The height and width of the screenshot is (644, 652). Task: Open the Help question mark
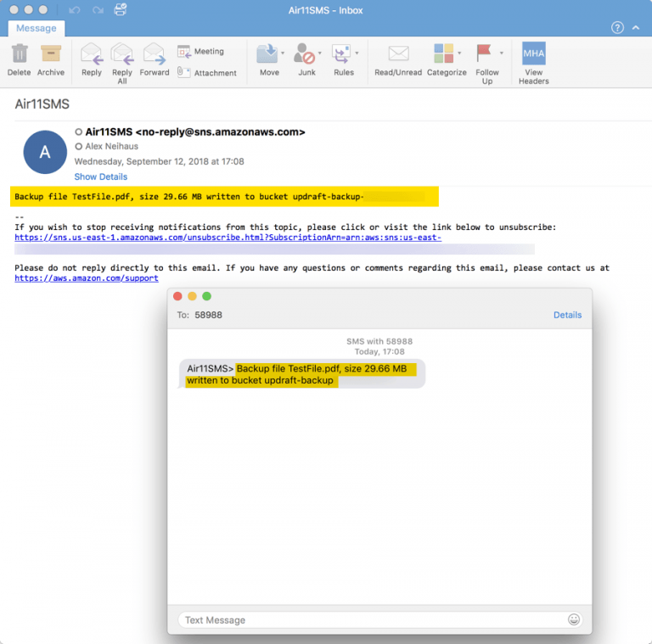pos(617,28)
